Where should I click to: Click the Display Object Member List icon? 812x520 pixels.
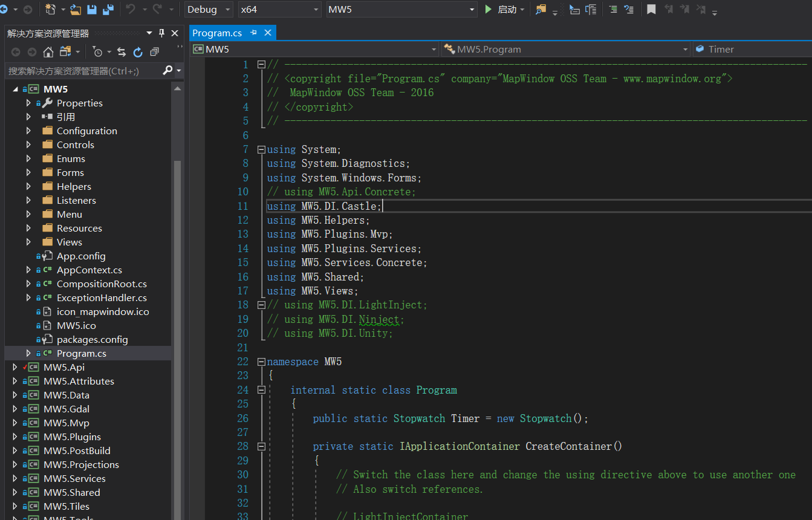point(574,10)
